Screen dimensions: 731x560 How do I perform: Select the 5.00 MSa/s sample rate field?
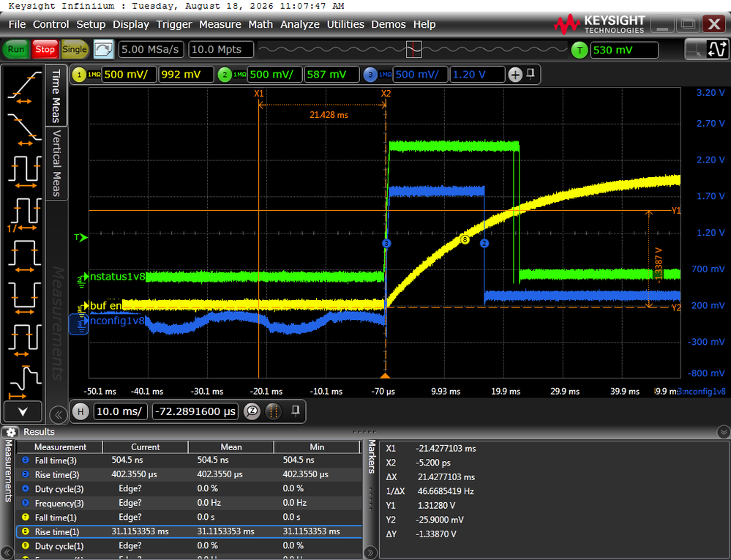(151, 50)
